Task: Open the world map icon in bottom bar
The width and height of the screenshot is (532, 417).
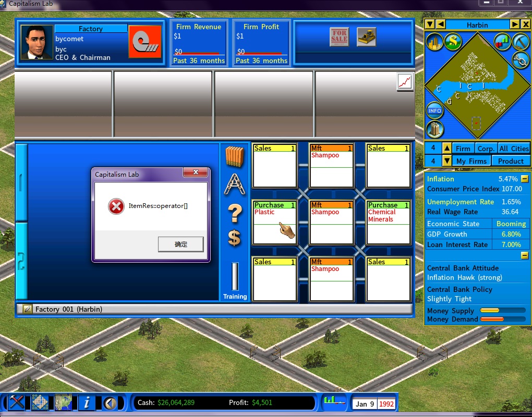Action: (x=64, y=402)
